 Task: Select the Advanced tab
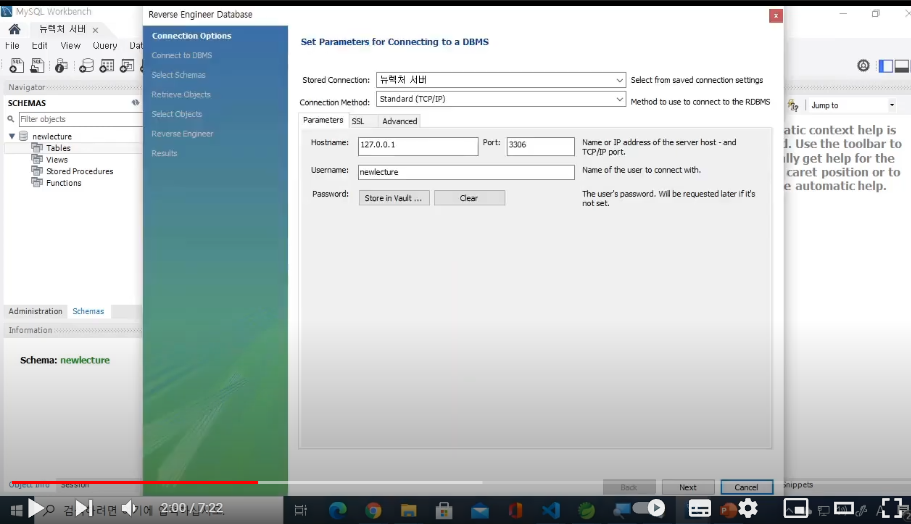pyautogui.click(x=400, y=121)
